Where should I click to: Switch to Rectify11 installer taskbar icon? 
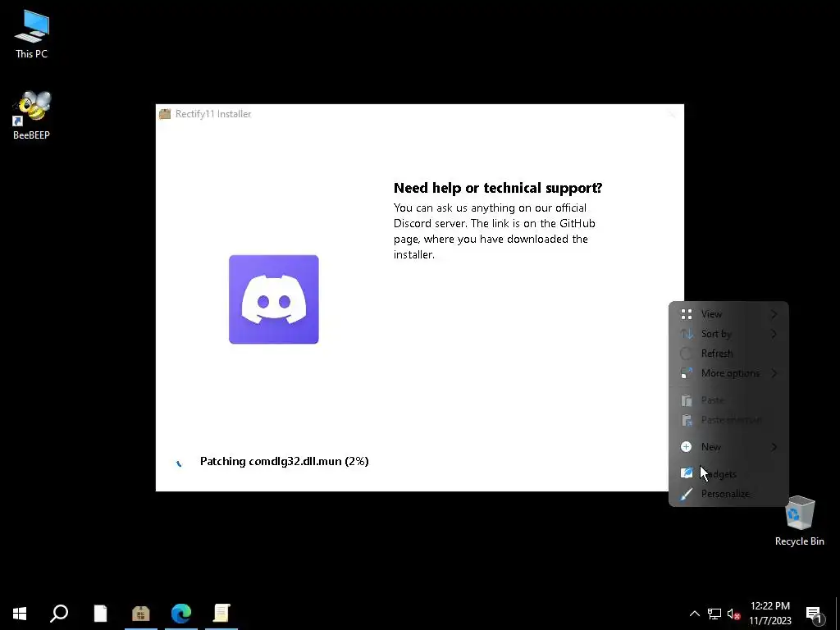[x=141, y=613]
